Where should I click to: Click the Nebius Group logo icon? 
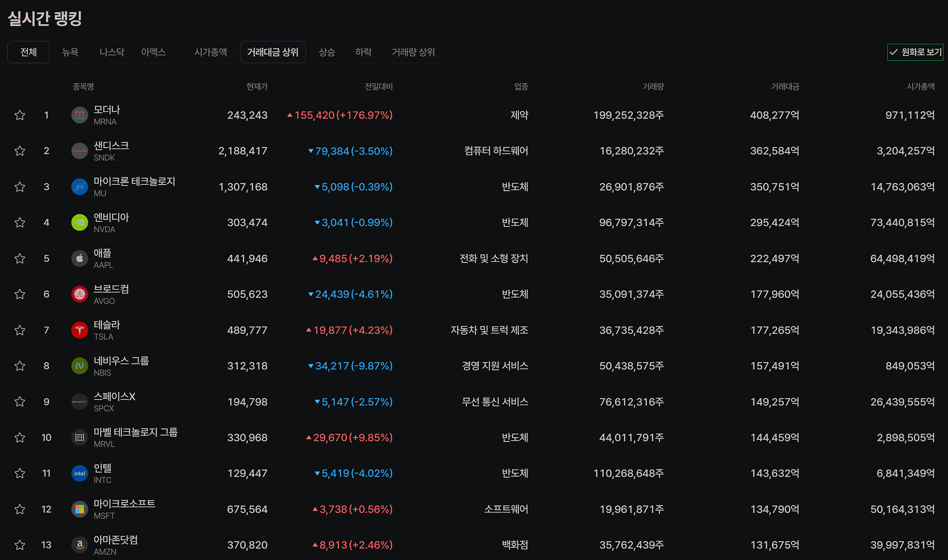[x=79, y=366]
